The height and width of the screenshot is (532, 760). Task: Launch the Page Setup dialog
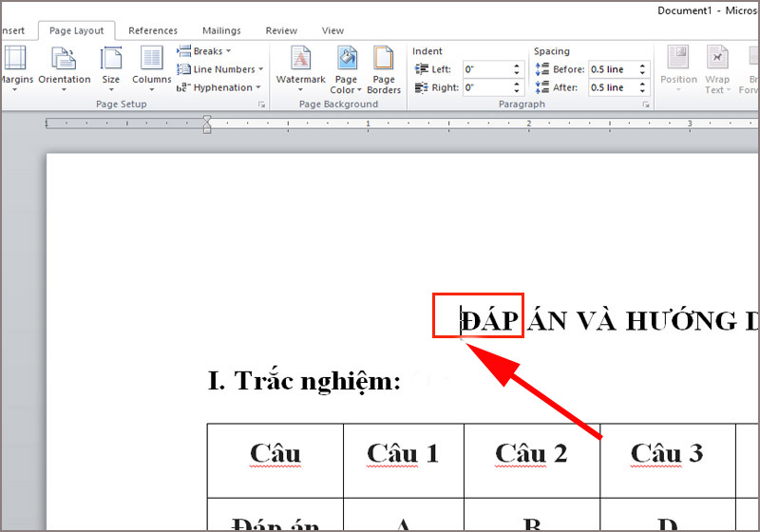coord(262,104)
